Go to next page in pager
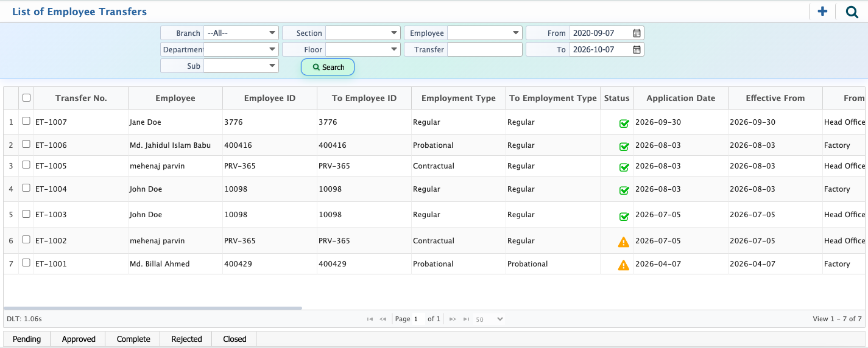Screen dimensions: 868x348 click(453, 319)
